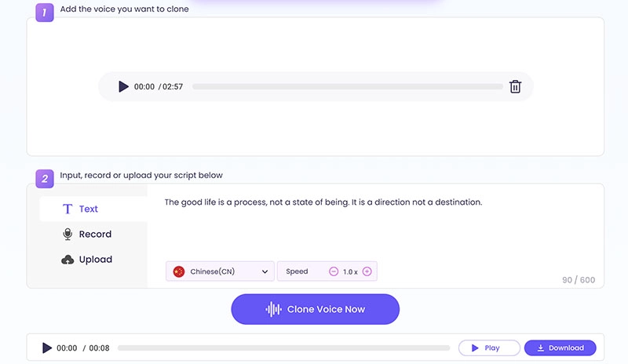This screenshot has width=628, height=364.
Task: Delete the uploaded voice sample with trash icon
Action: click(515, 87)
